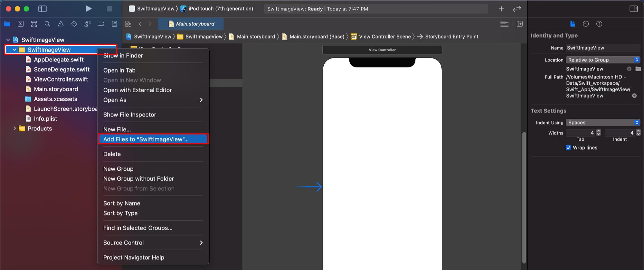Open the Test navigator diamond icon

coord(74,24)
